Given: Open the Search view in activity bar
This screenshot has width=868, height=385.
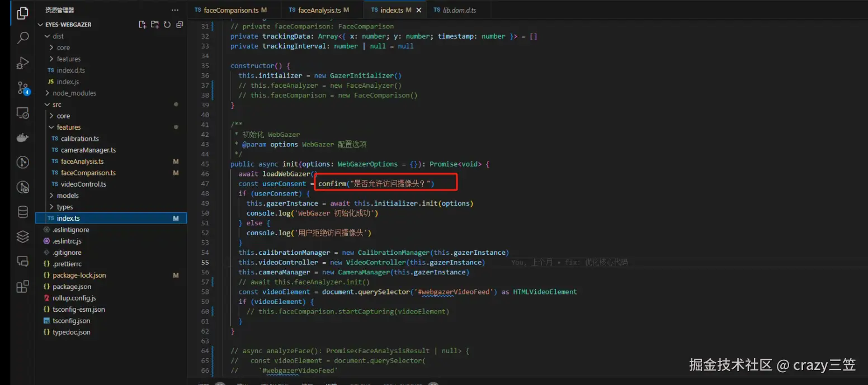Looking at the screenshot, I should (x=23, y=38).
